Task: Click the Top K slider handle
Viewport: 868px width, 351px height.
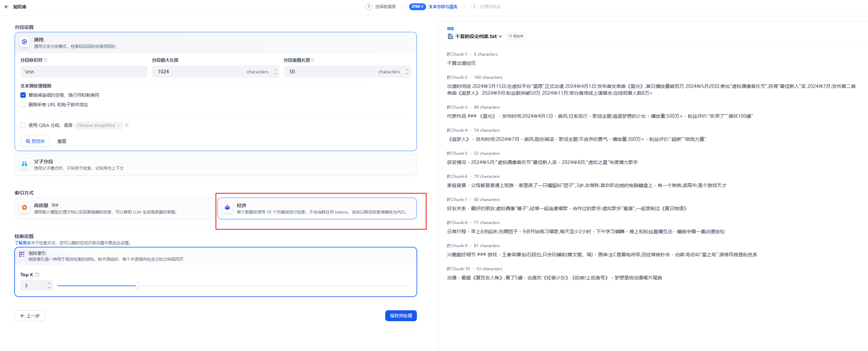Action: pos(137,286)
